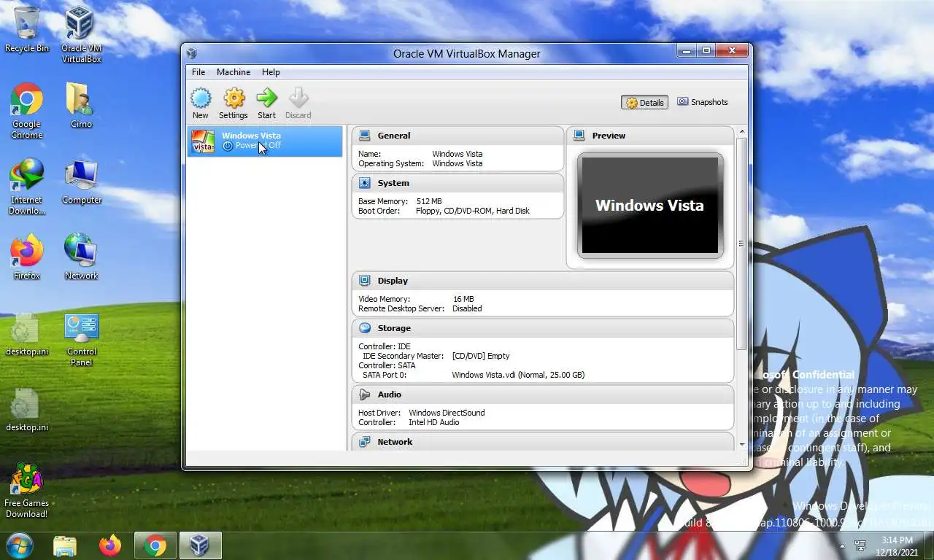Open the Network section header link

[395, 442]
